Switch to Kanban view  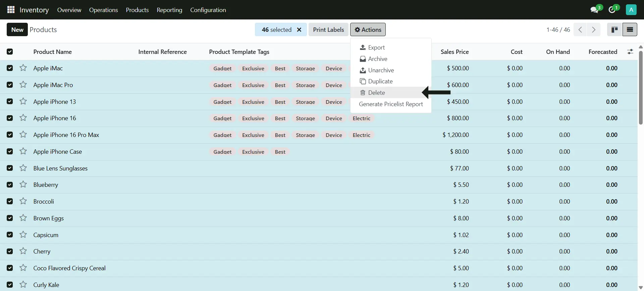[614, 30]
